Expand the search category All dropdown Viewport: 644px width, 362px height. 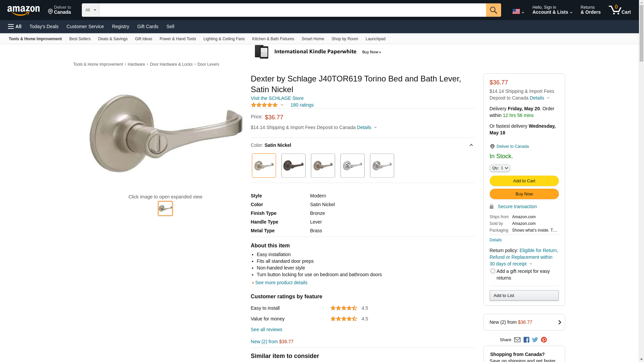(90, 10)
